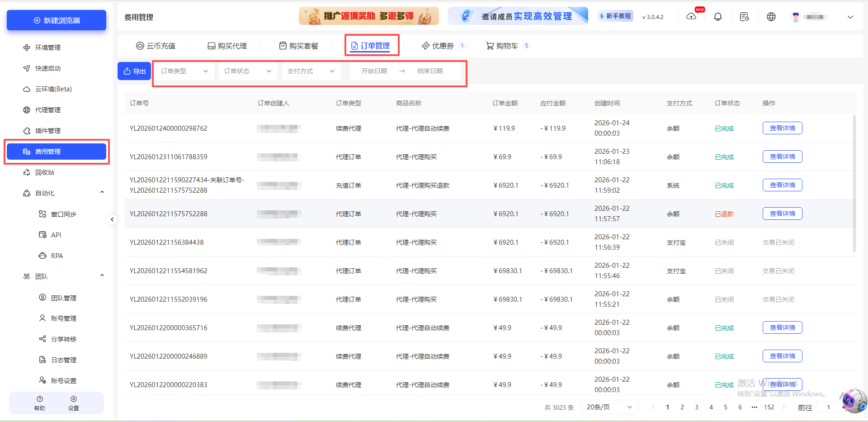This screenshot has width=868, height=422.
Task: Open the 帮助 help icon at bottom
Action: (x=39, y=403)
